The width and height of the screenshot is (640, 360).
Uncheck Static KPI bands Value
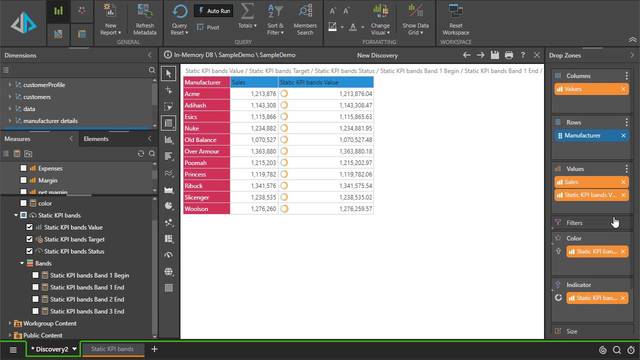pyautogui.click(x=29, y=227)
